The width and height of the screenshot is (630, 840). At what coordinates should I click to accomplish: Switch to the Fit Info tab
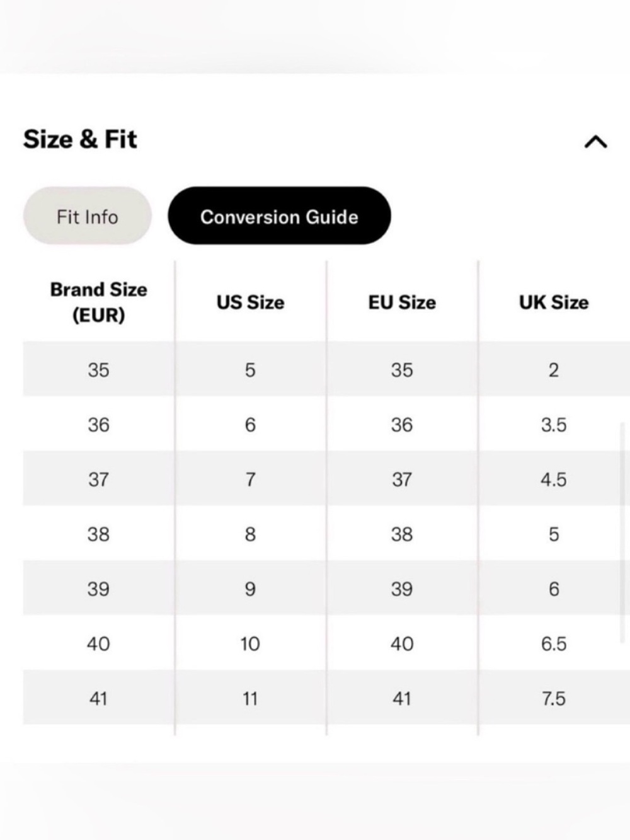(x=88, y=216)
